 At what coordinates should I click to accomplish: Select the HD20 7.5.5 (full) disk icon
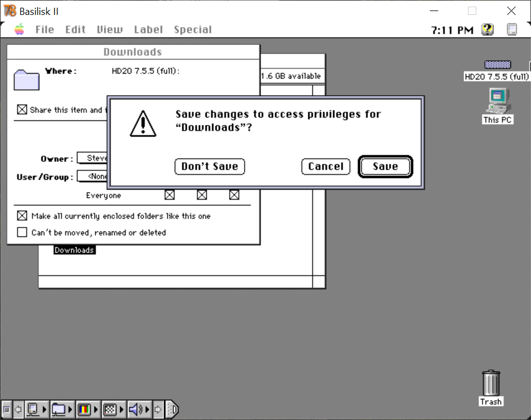[x=497, y=64]
